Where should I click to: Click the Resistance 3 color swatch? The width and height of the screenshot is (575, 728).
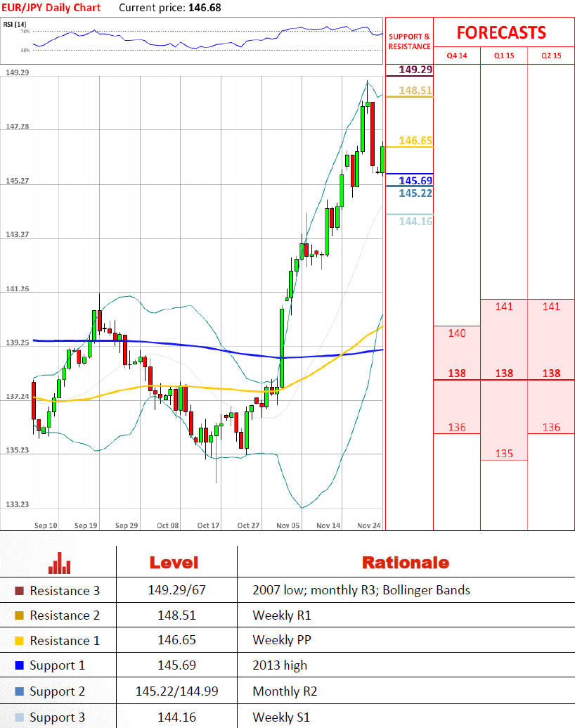pyautogui.click(x=19, y=591)
